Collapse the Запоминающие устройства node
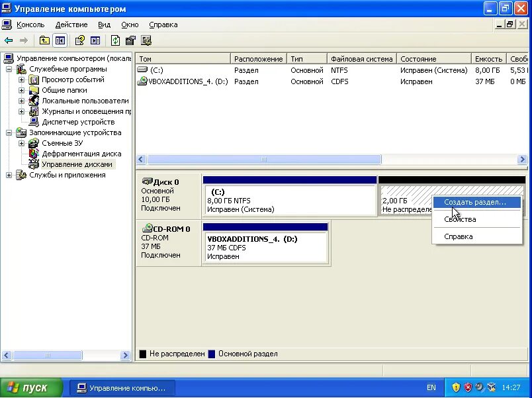The width and height of the screenshot is (532, 398). (9, 133)
